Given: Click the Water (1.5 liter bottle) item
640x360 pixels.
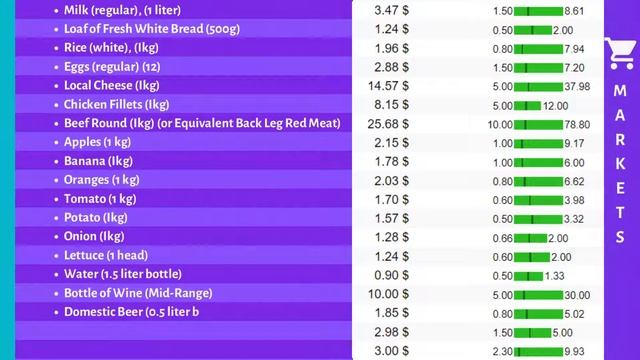Looking at the screenshot, I should [123, 274].
